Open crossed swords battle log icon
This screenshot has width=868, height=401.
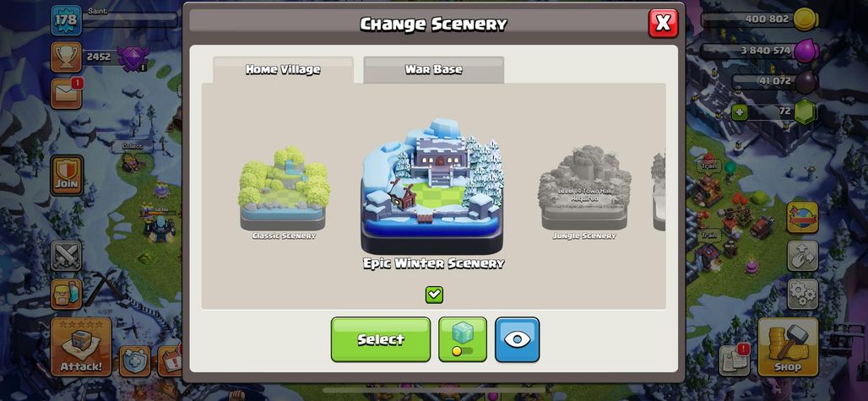point(67,255)
